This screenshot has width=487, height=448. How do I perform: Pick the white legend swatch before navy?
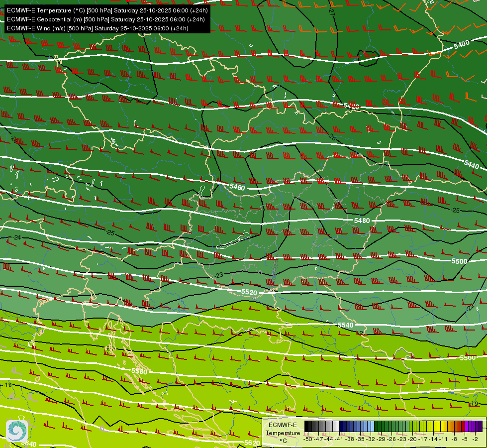click(338, 426)
